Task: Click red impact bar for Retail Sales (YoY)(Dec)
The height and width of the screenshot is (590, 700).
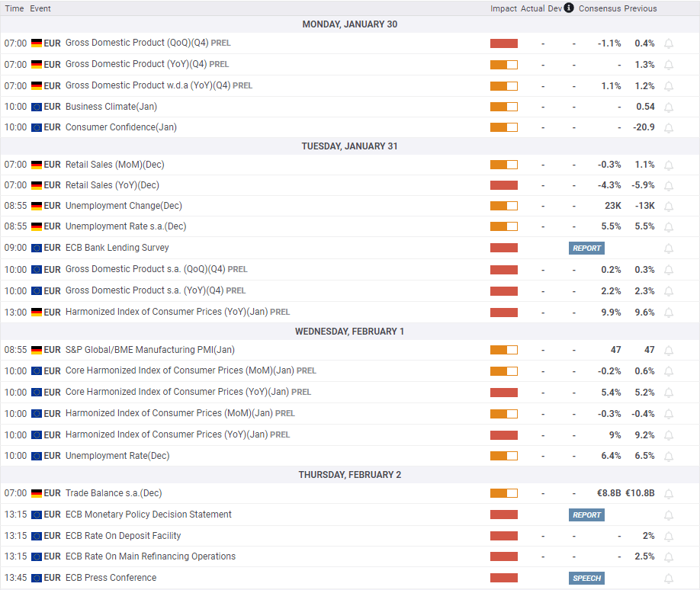Action: pos(503,185)
